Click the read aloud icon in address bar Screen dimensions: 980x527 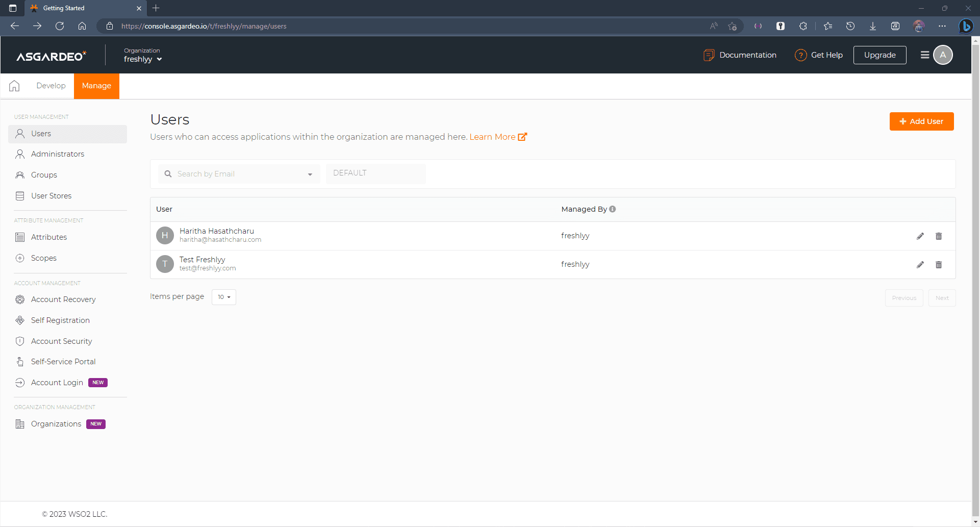pyautogui.click(x=714, y=26)
